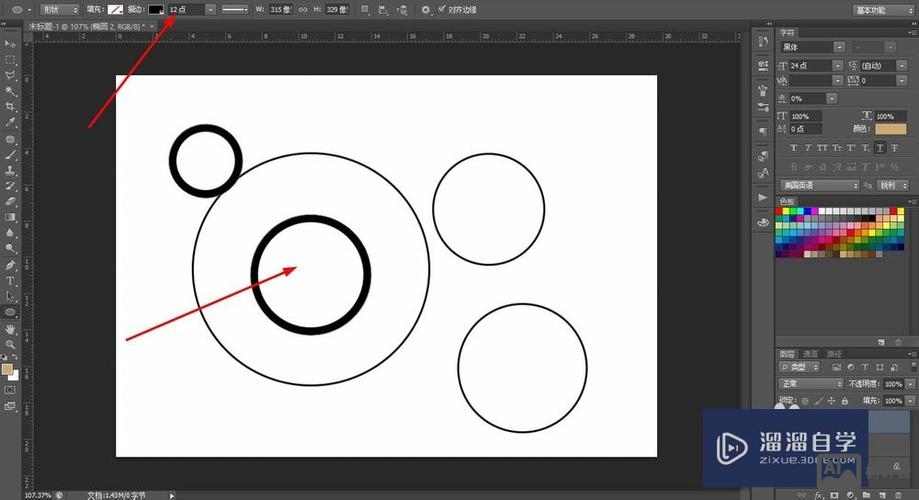Expand the 黑体 font family dropdown
The image size is (919, 500).
[x=840, y=47]
